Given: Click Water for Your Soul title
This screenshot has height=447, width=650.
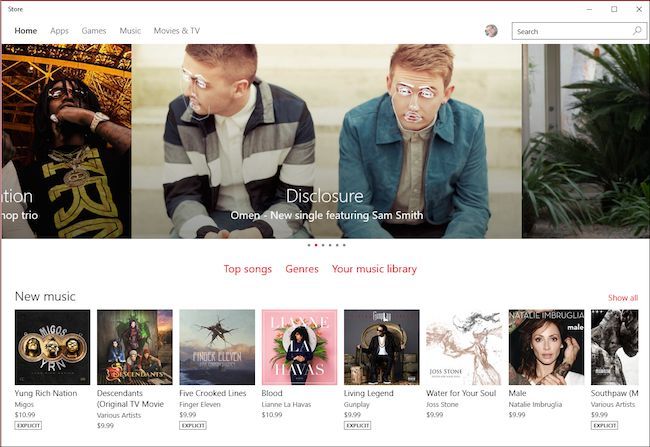Looking at the screenshot, I should coord(461,393).
